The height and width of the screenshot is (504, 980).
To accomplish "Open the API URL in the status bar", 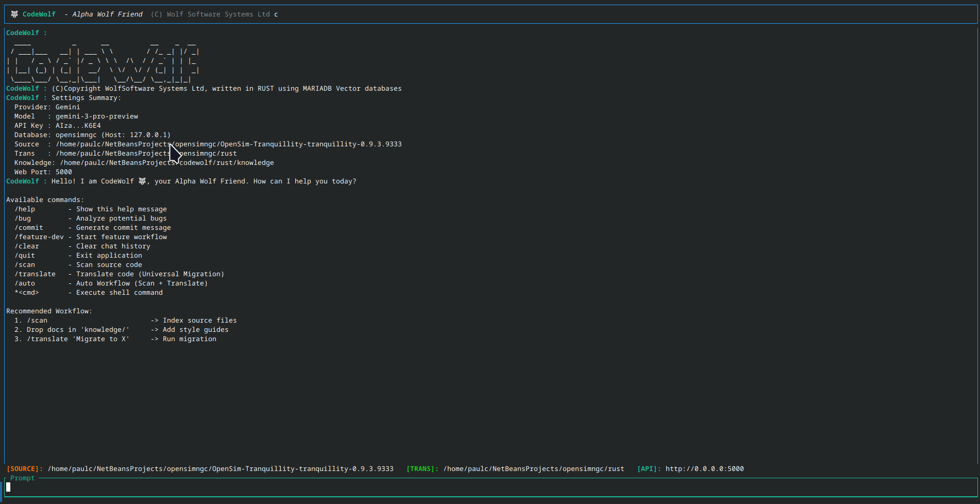I will (704, 469).
